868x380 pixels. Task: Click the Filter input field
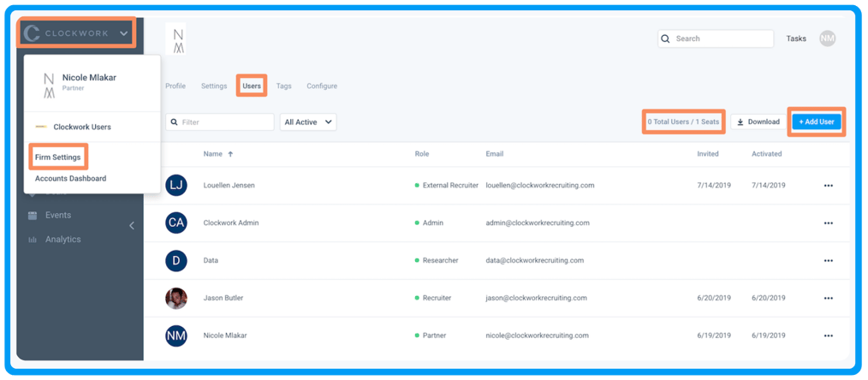(x=220, y=122)
